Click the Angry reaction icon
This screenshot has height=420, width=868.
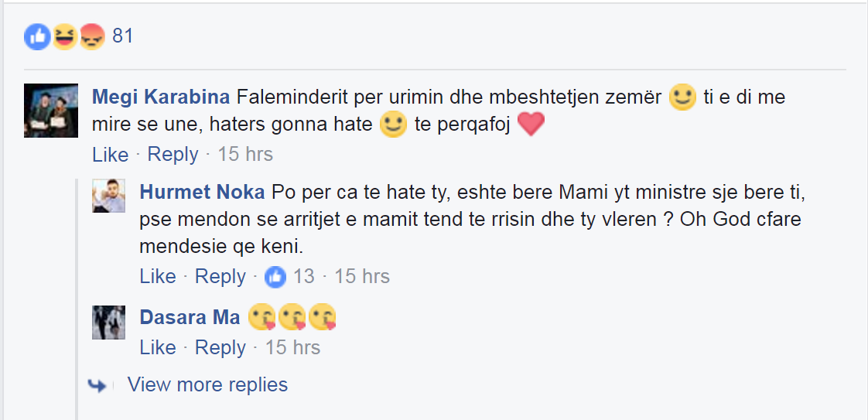91,36
